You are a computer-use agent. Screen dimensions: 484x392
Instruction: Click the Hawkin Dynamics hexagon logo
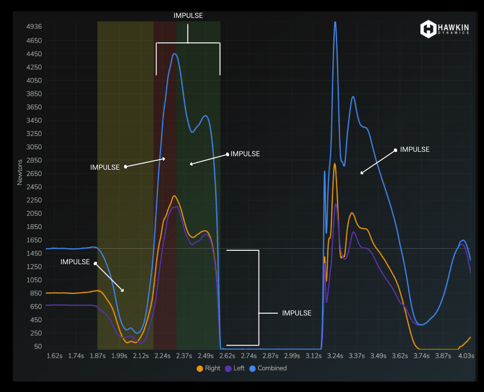[x=428, y=29]
